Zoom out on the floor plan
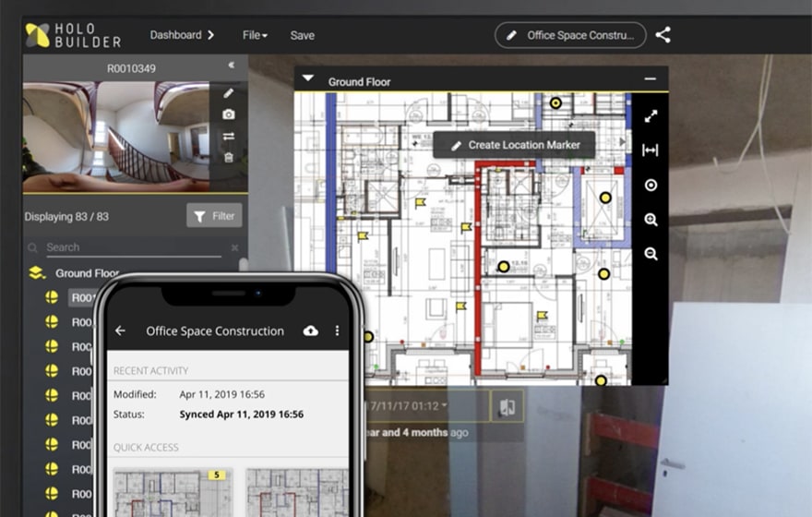Image resolution: width=812 pixels, height=517 pixels. (651, 254)
